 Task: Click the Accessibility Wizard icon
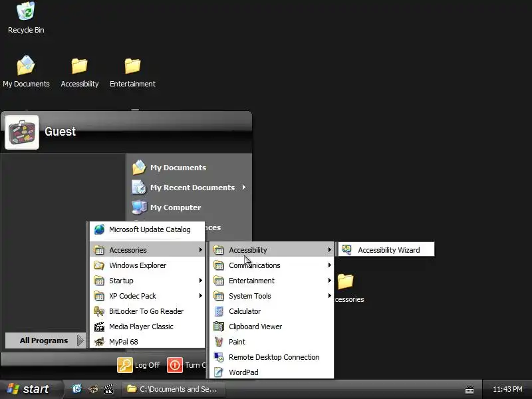tap(346, 250)
